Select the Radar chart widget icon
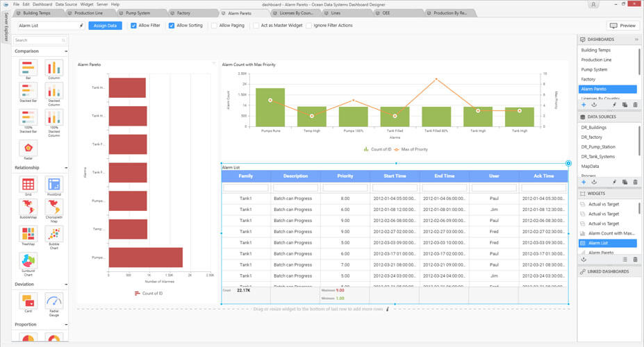This screenshot has height=347, width=644. [28, 148]
